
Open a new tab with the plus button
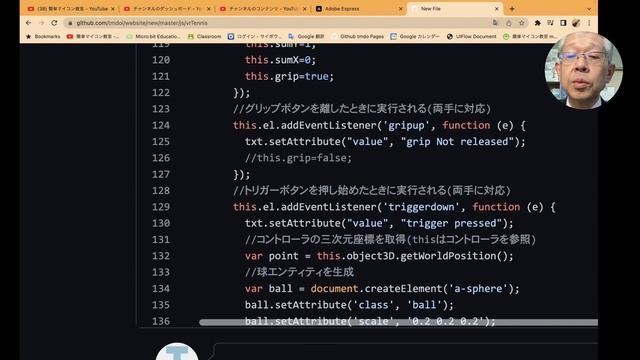click(x=512, y=9)
